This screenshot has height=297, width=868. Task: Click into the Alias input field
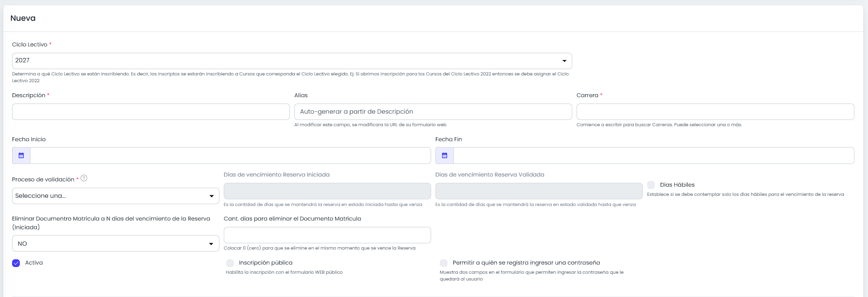click(433, 112)
